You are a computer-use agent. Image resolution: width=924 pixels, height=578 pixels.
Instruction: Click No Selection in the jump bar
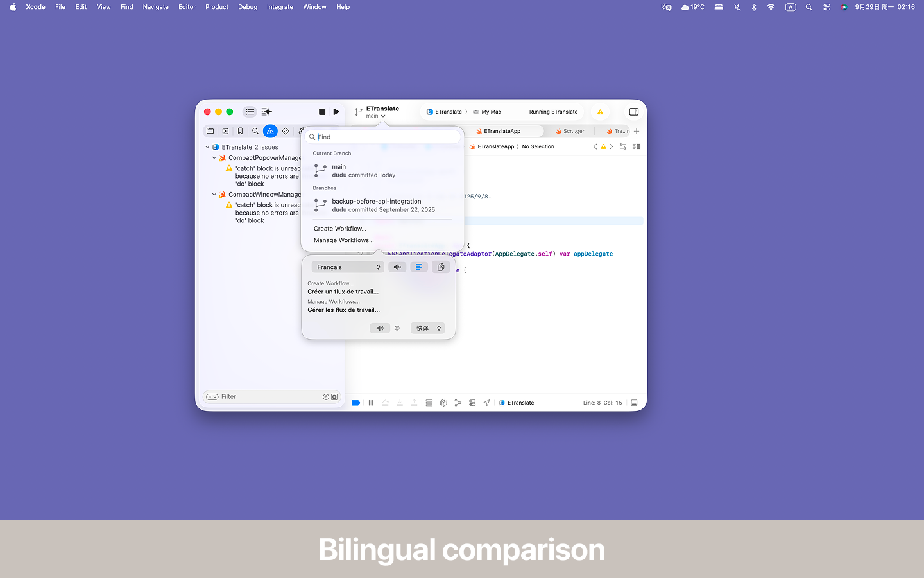(538, 146)
